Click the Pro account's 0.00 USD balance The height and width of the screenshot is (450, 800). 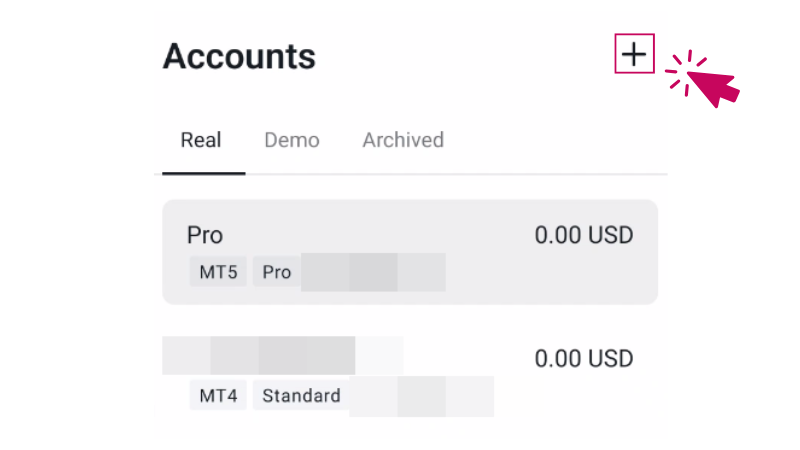tap(584, 236)
